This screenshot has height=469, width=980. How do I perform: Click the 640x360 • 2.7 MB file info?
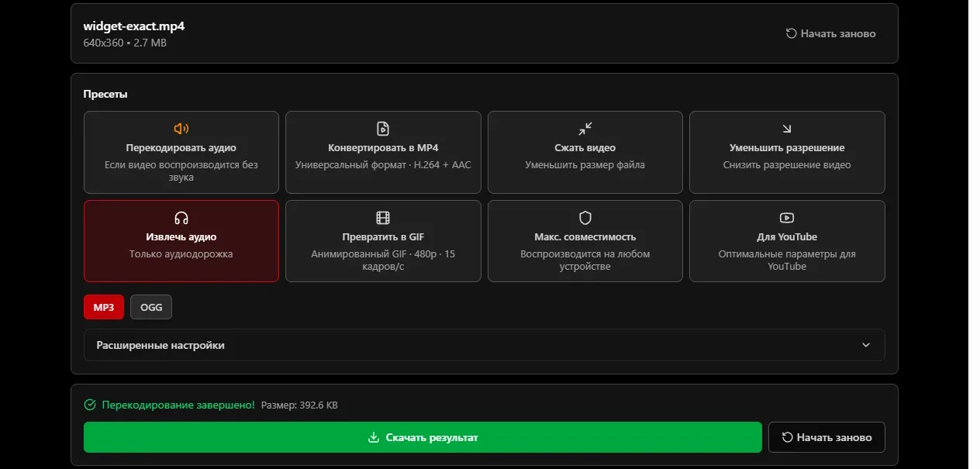pos(125,43)
